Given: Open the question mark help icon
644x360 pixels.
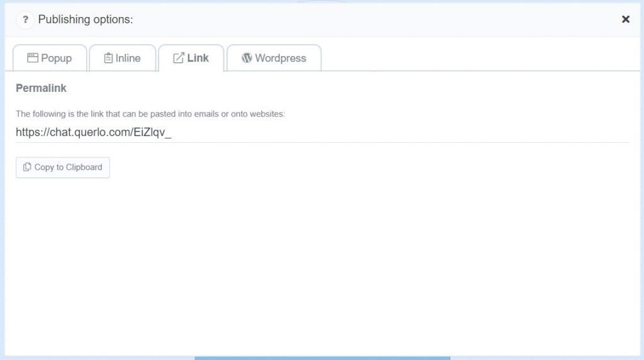Looking at the screenshot, I should pos(25,20).
